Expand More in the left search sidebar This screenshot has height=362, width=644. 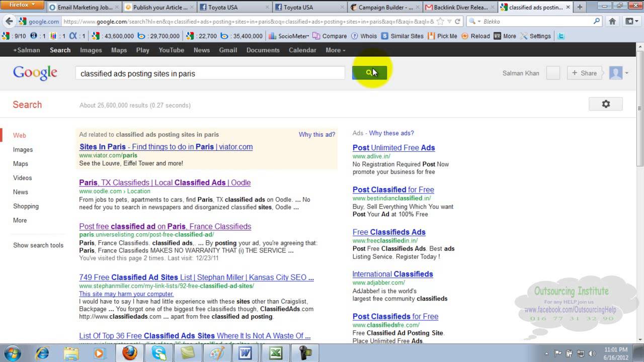click(20, 220)
